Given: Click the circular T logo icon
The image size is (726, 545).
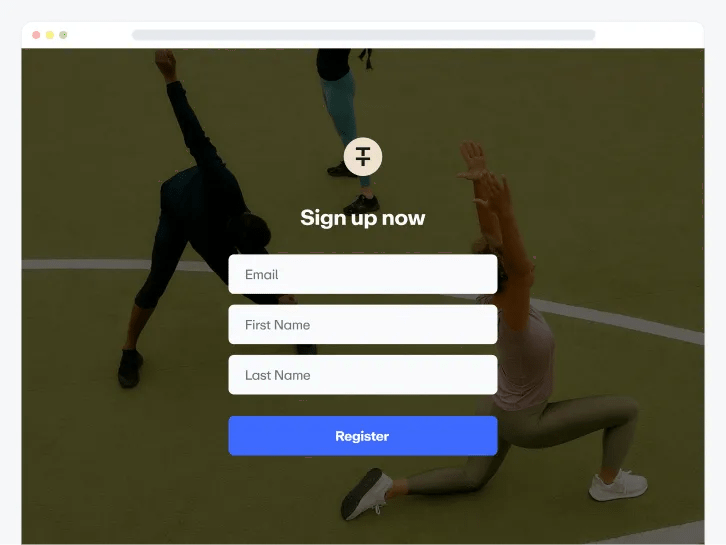Looking at the screenshot, I should pyautogui.click(x=363, y=157).
